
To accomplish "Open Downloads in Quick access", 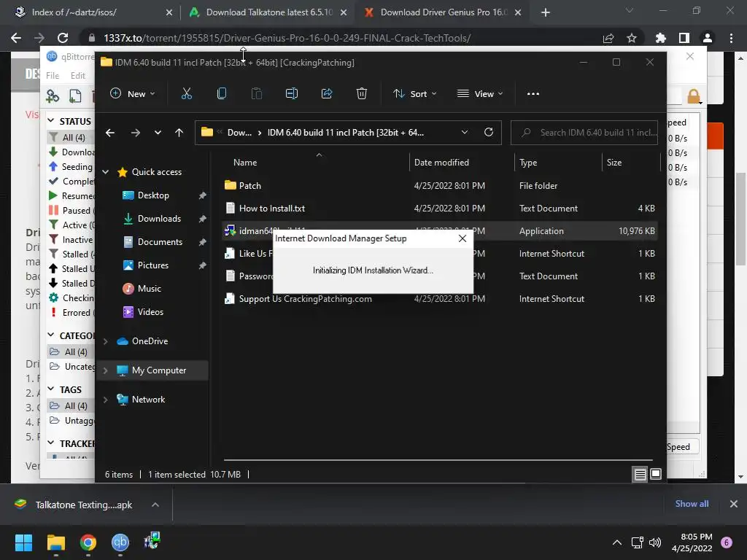I will (x=159, y=219).
